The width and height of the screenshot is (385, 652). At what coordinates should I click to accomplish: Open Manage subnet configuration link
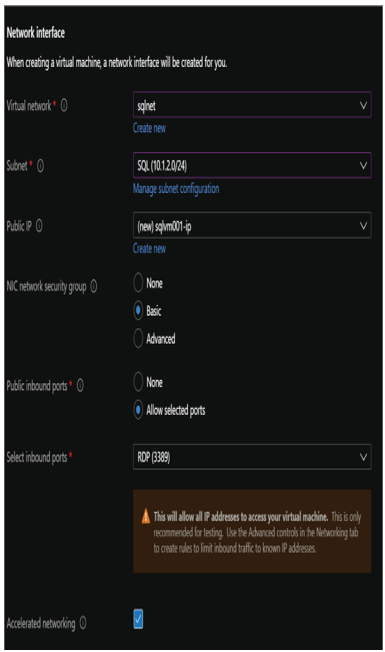click(176, 189)
